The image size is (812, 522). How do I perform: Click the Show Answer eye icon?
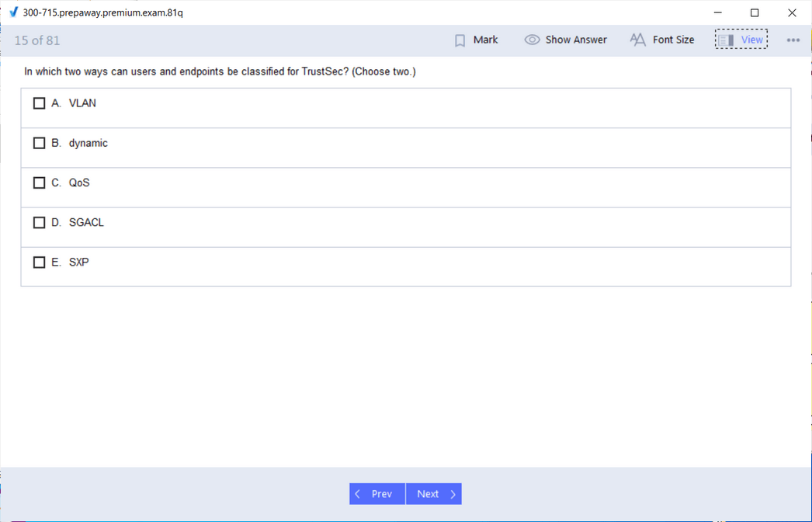(x=532, y=40)
